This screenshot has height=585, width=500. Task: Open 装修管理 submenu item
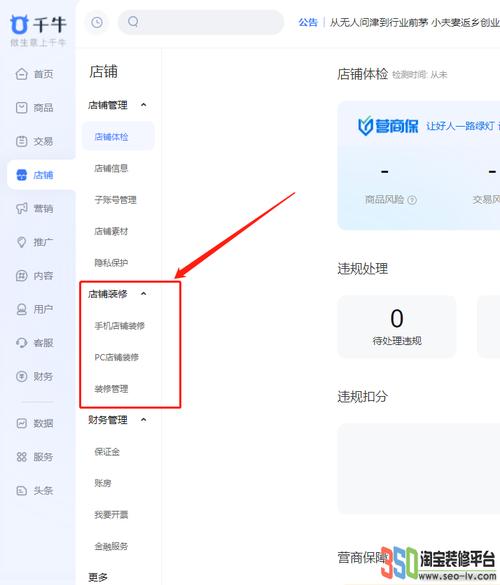click(111, 389)
